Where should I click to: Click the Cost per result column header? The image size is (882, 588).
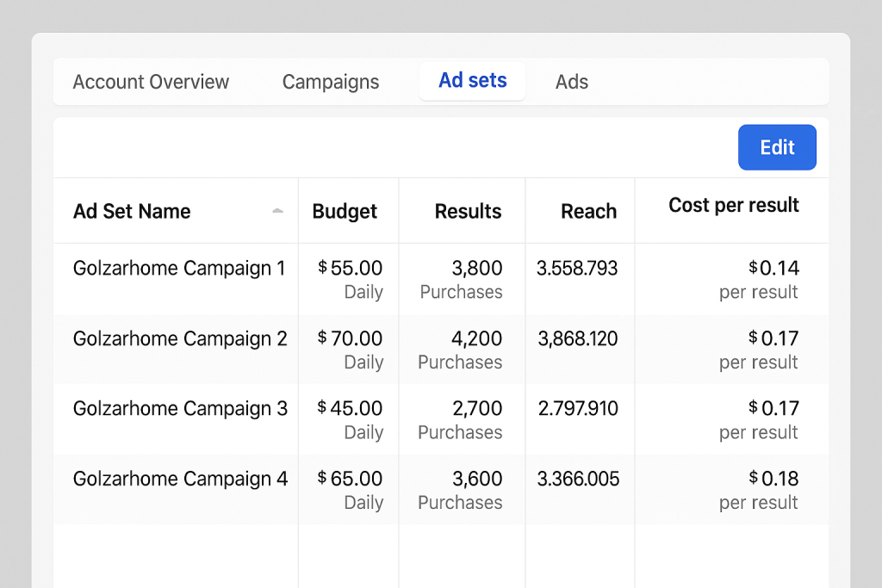coord(734,205)
